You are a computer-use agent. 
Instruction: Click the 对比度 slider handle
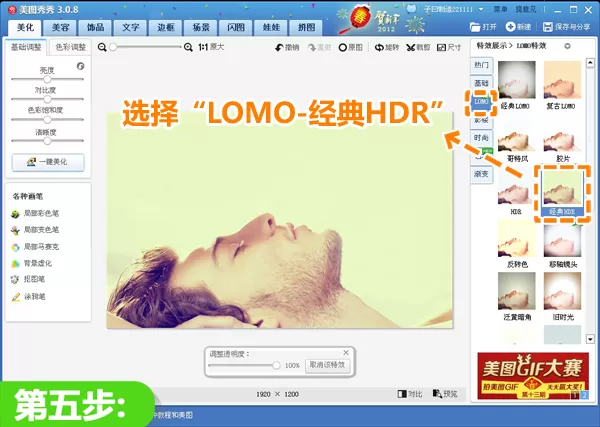(47, 99)
